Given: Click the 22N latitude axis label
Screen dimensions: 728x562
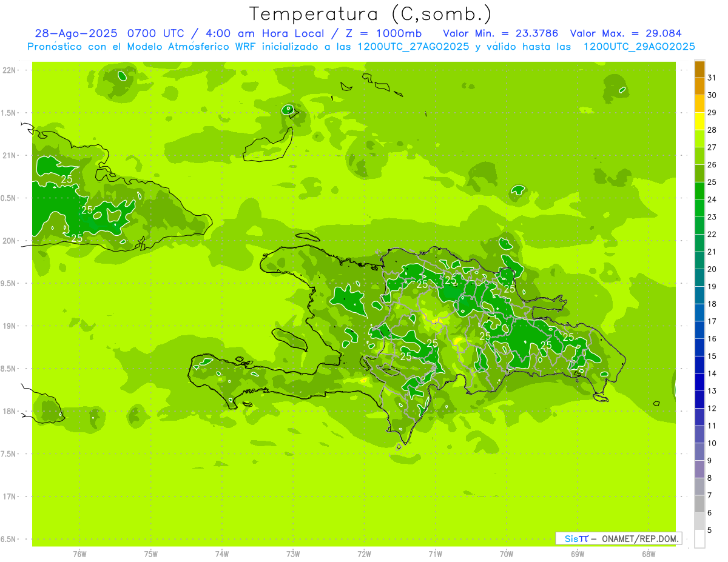Looking at the screenshot, I should 9,70.
